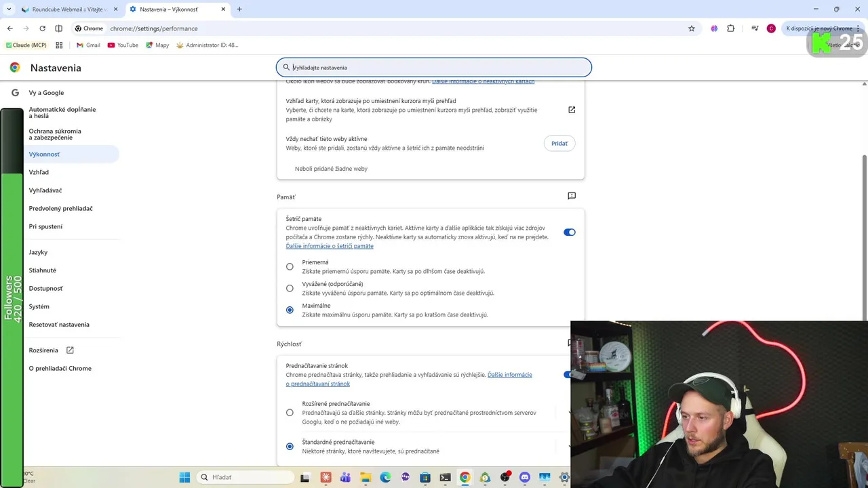Launch Microsoft Teams from the taskbar
Screen dimensions: 868x488
point(345,477)
